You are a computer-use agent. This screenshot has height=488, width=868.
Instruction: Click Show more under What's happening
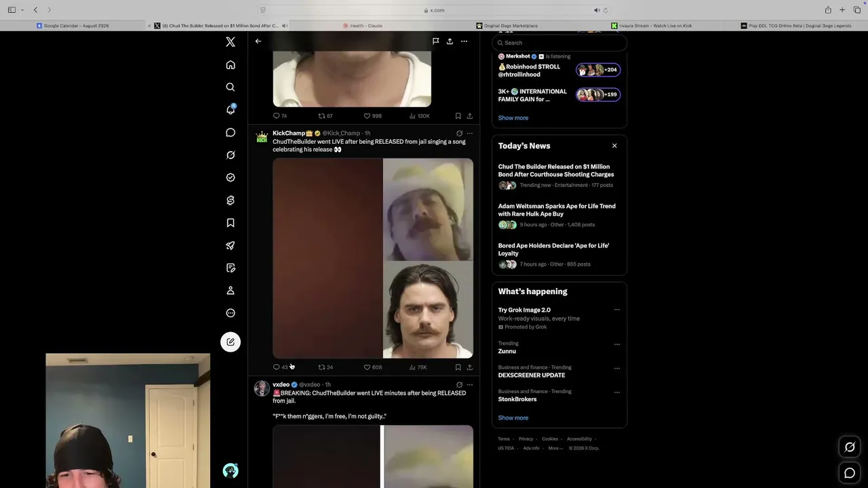[x=513, y=418]
